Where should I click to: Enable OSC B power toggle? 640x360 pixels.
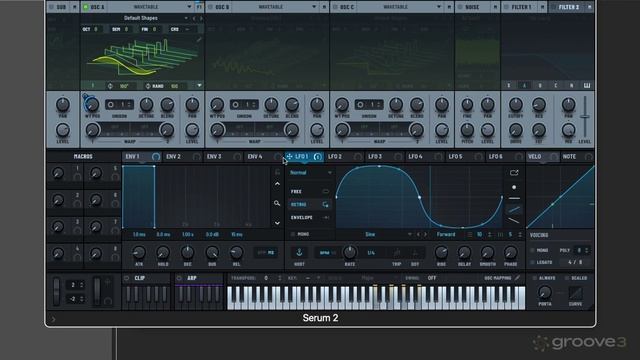coord(211,7)
